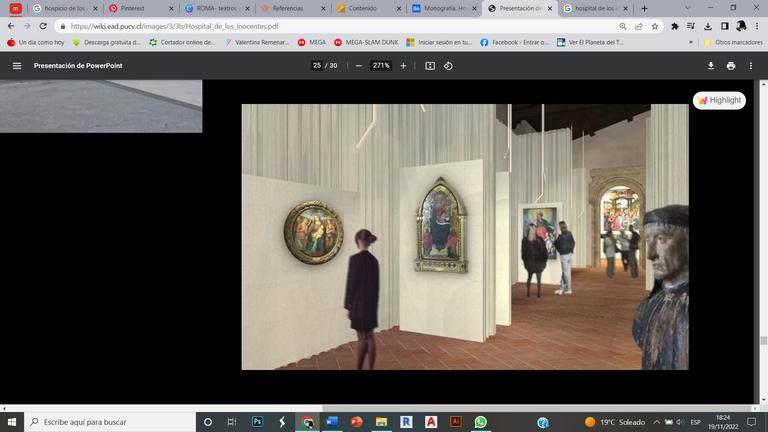Open WhatsApp from the taskbar

(x=480, y=422)
